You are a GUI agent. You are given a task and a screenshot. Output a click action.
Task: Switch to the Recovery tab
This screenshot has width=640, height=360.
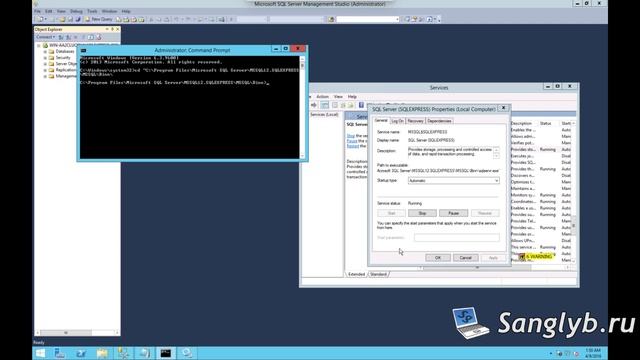coord(415,121)
